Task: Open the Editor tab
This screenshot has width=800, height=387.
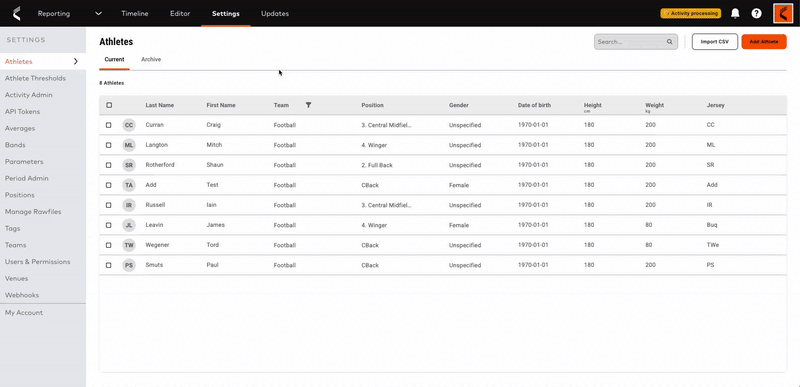Action: pos(180,14)
